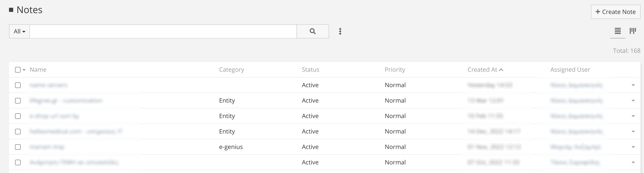
Task: Click the search magnifier icon button
Action: (313, 31)
